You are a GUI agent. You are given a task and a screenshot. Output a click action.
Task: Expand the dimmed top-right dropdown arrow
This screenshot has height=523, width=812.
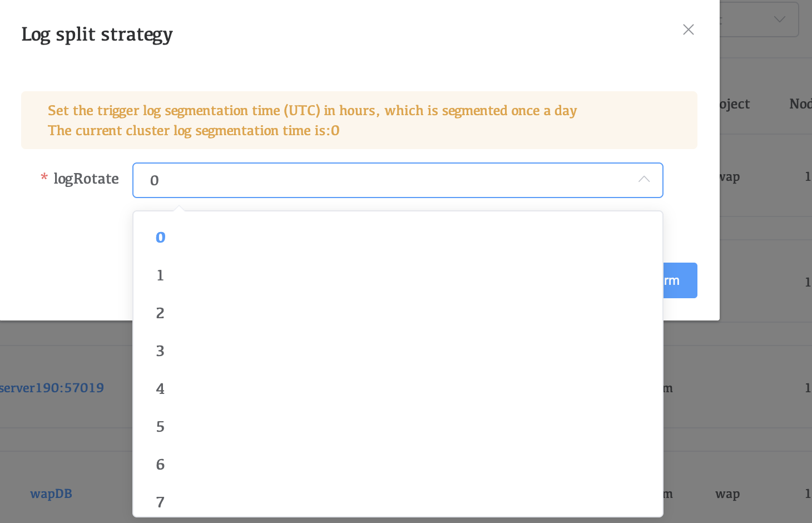coord(780,19)
